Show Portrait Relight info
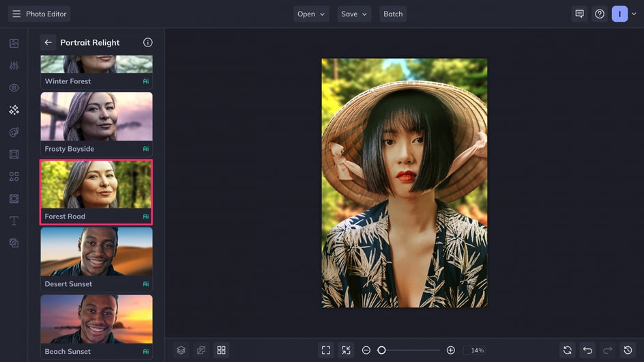Image resolution: width=644 pixels, height=362 pixels. [148, 42]
